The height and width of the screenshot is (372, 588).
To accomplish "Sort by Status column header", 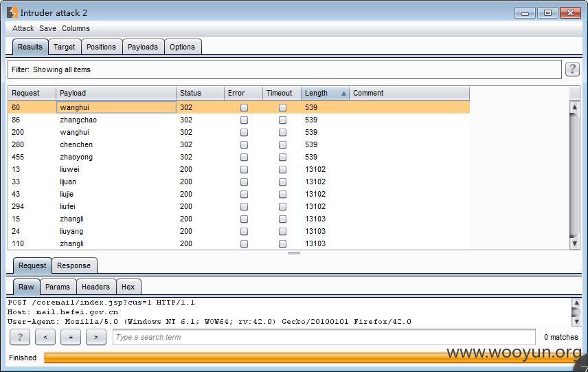I will [x=200, y=93].
